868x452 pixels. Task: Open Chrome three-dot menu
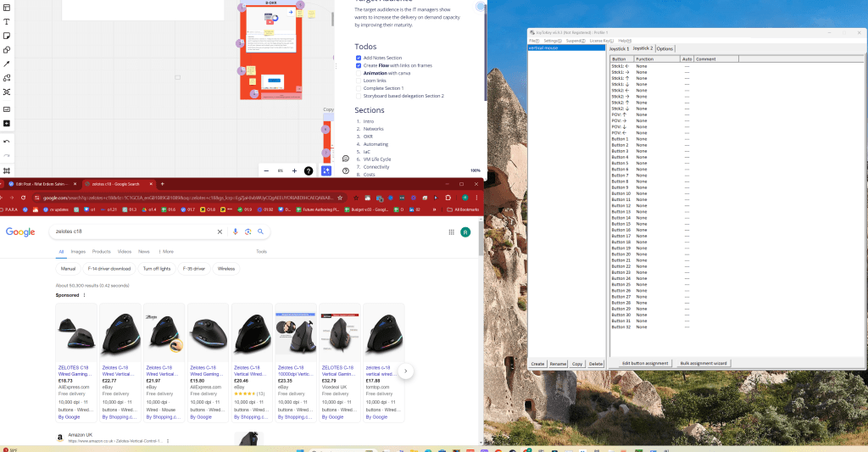(x=476, y=198)
